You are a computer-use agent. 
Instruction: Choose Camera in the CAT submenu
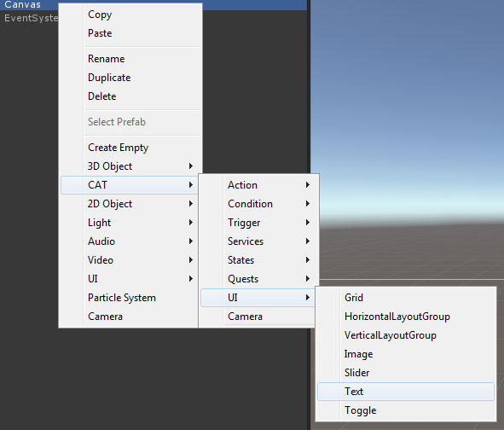pyautogui.click(x=258, y=317)
